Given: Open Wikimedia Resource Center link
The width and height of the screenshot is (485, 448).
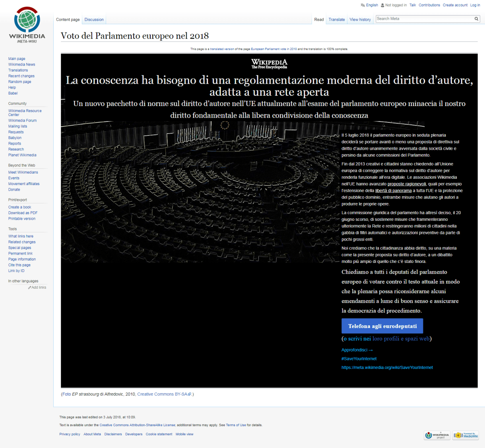Looking at the screenshot, I should (x=25, y=113).
